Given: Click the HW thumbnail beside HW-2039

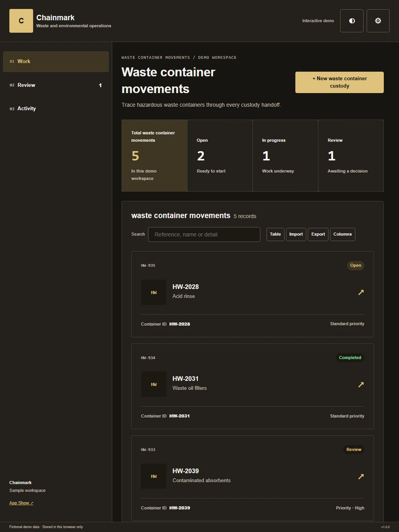Looking at the screenshot, I should tap(154, 476).
